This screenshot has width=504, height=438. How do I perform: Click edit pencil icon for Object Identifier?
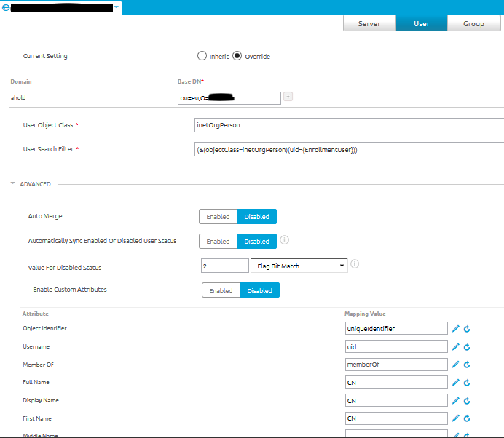pyautogui.click(x=456, y=329)
